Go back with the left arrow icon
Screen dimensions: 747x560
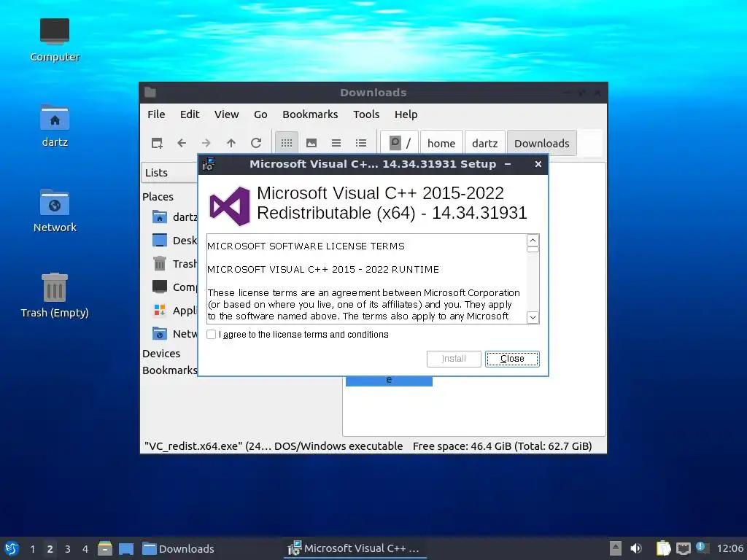click(x=182, y=143)
